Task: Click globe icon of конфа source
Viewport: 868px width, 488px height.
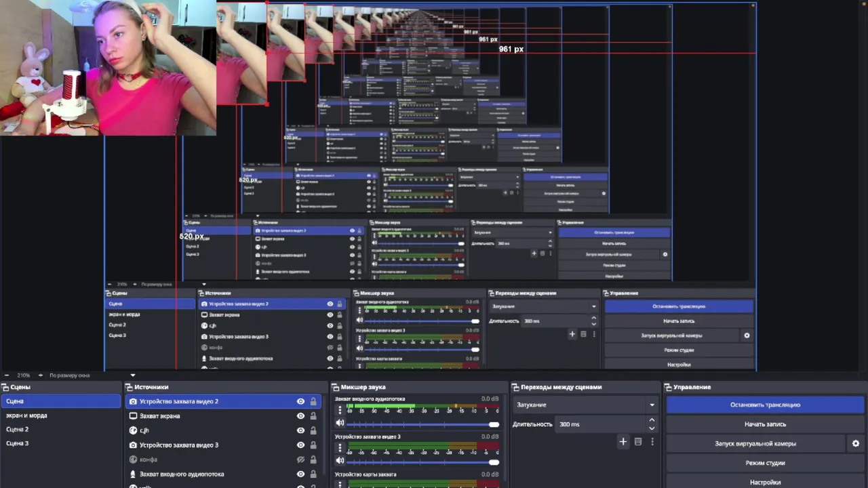Action: pos(133,460)
